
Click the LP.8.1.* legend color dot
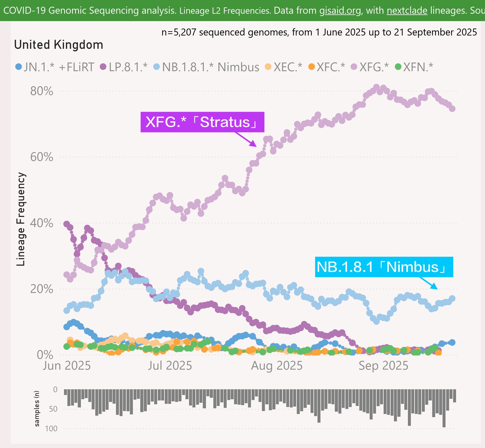103,67
